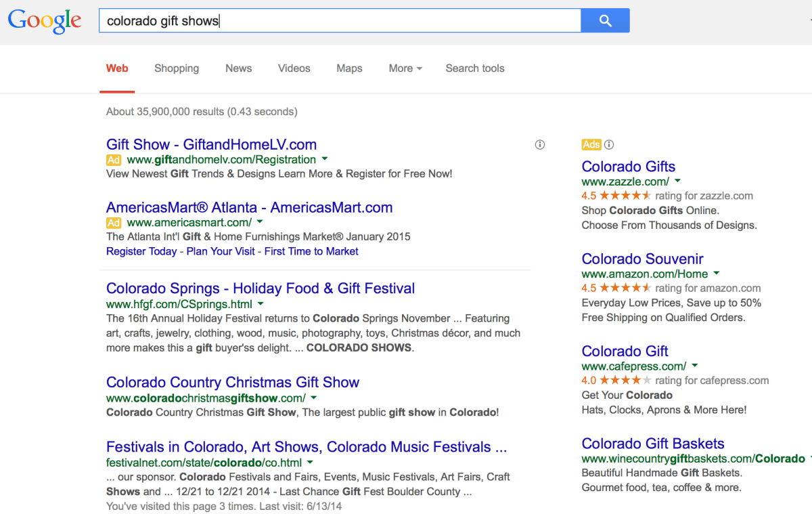Click the star rating for cafepress.com

coord(623,380)
